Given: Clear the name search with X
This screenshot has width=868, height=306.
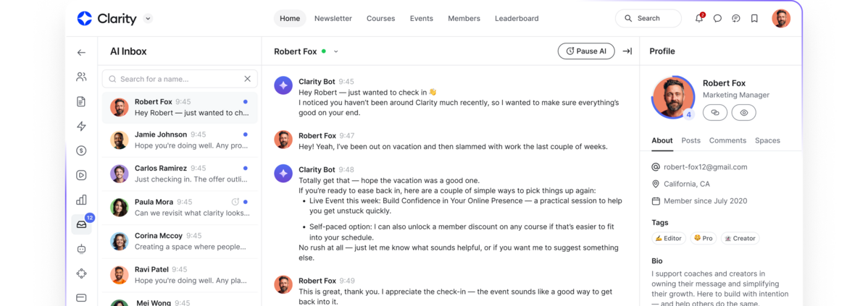Looking at the screenshot, I should (x=248, y=79).
